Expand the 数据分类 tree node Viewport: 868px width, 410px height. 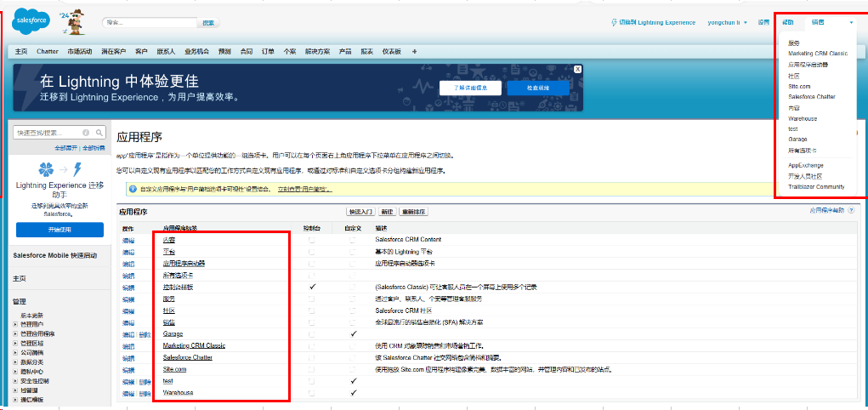click(15, 362)
